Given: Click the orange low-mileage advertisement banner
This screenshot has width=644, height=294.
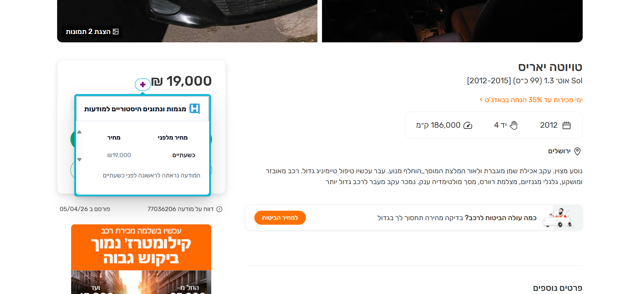Looking at the screenshot, I should tap(141, 259).
